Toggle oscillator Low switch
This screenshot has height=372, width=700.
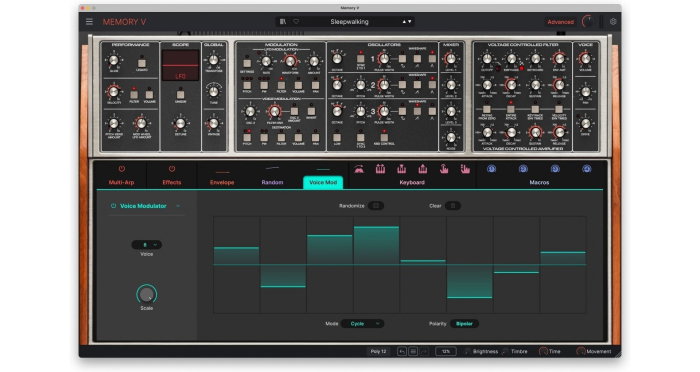[337, 137]
